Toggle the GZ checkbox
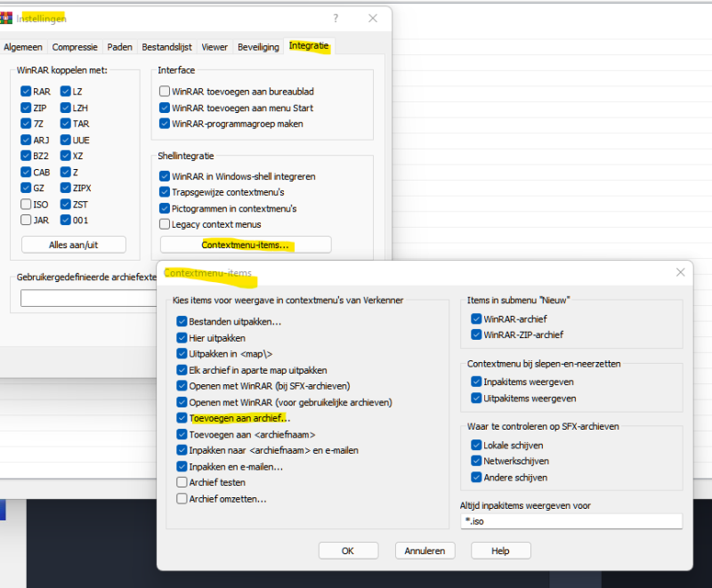Viewport: 712px width, 588px height. [x=26, y=188]
